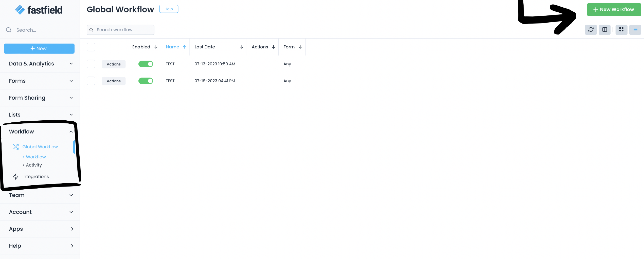Switch to grid view layout

coord(621,30)
